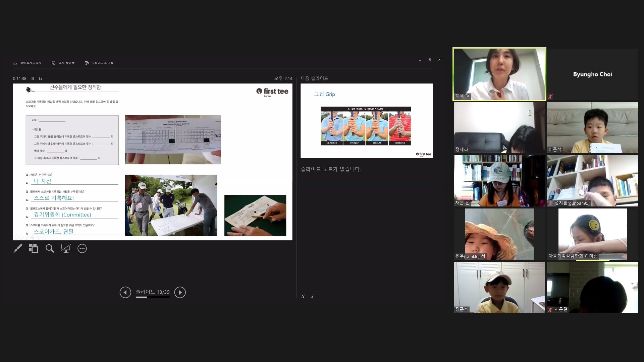Click the slide 13/39 progress bar
Viewport: 644px width, 362px height.
click(152, 297)
